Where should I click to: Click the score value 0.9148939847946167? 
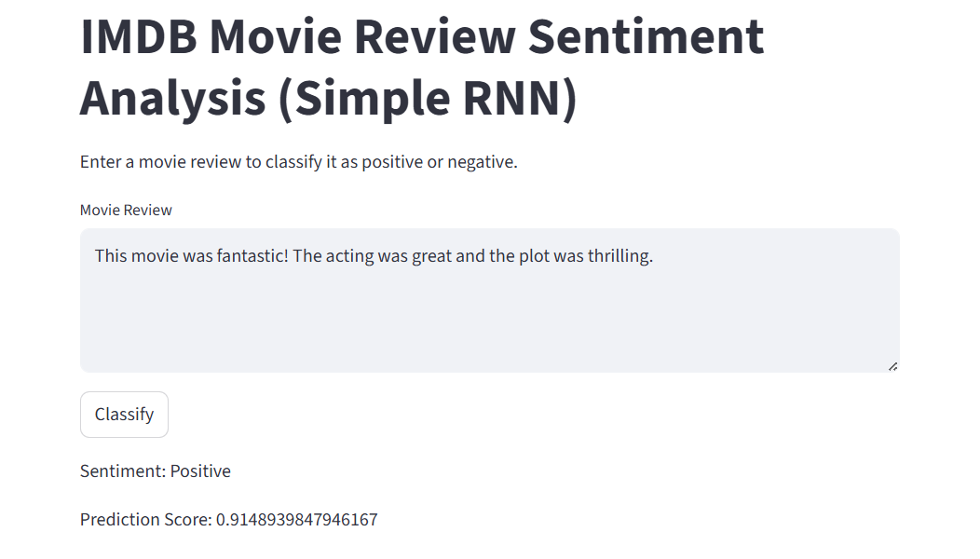tap(296, 520)
